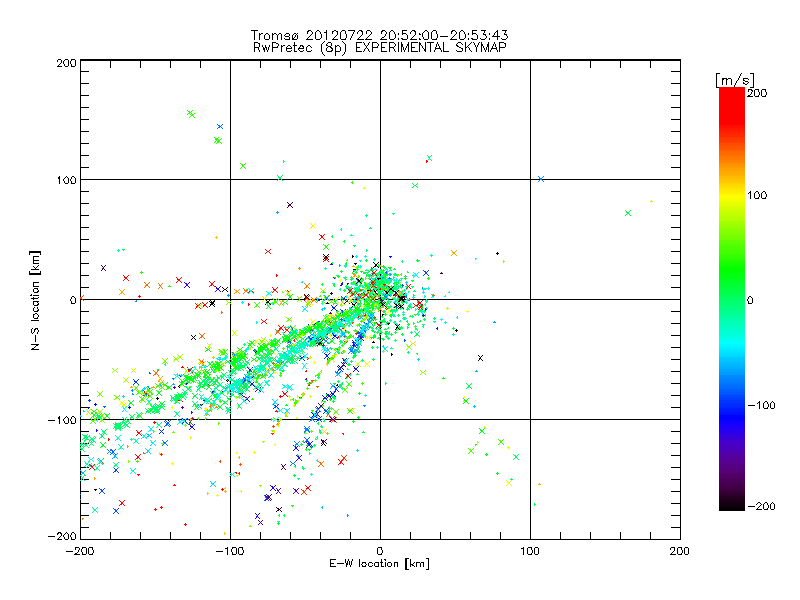This screenshot has width=800, height=600.
Task: Click the y-axis '-200' tick label at bottom
Action: 62,536
